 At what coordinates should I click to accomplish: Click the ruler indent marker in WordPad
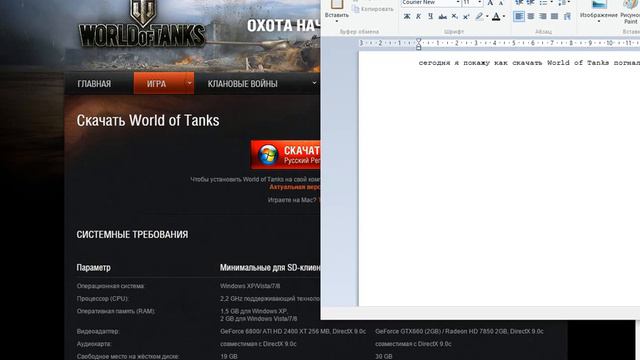point(418,44)
